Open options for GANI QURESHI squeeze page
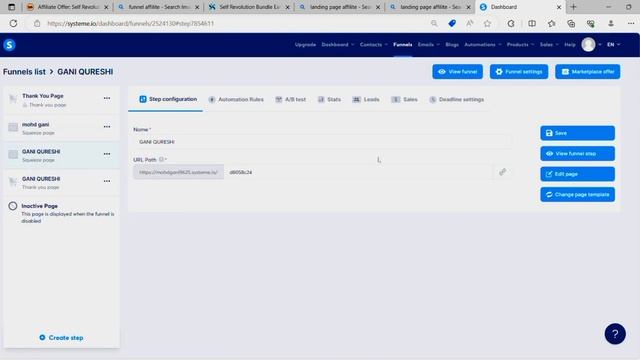Screen dimensions: 640x360 point(107,154)
